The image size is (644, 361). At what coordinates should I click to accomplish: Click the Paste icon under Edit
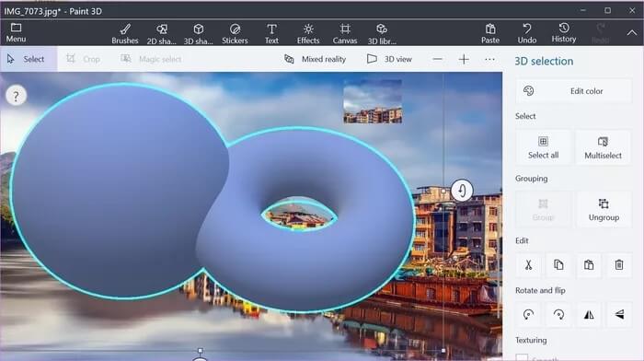pyautogui.click(x=589, y=265)
